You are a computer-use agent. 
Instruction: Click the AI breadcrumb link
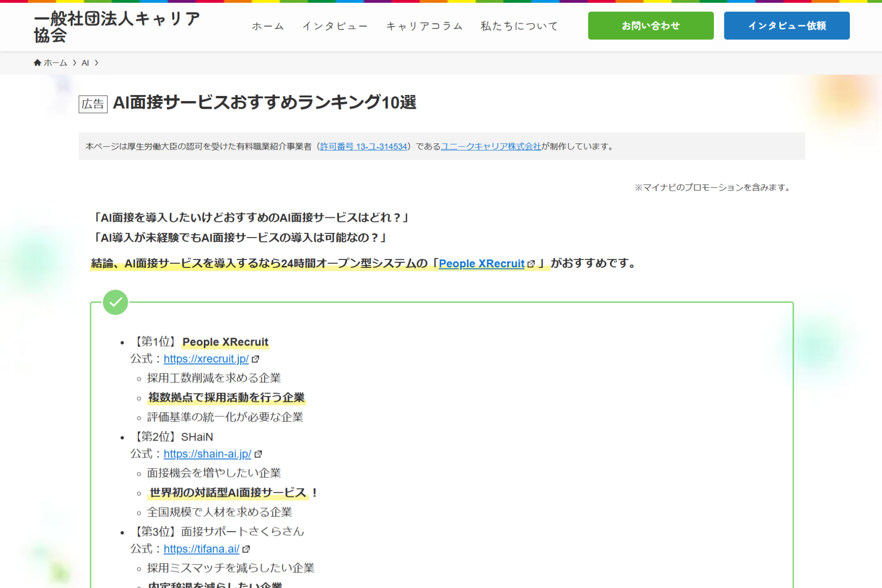(85, 63)
